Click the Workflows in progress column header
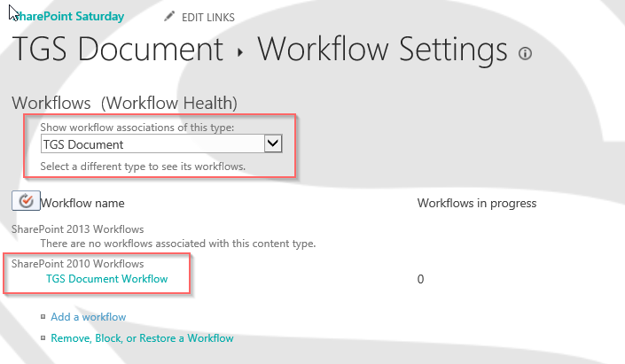This screenshot has width=625, height=364. point(477,203)
